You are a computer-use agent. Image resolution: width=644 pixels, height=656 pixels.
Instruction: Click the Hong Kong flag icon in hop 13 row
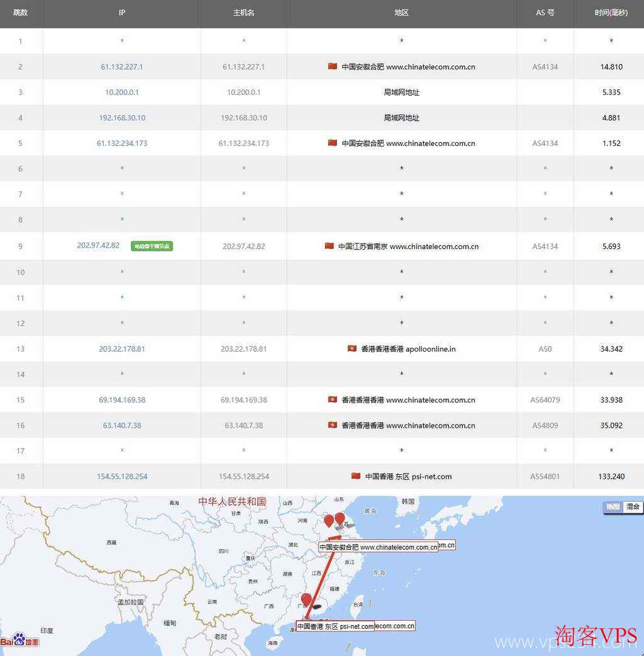tap(352, 348)
